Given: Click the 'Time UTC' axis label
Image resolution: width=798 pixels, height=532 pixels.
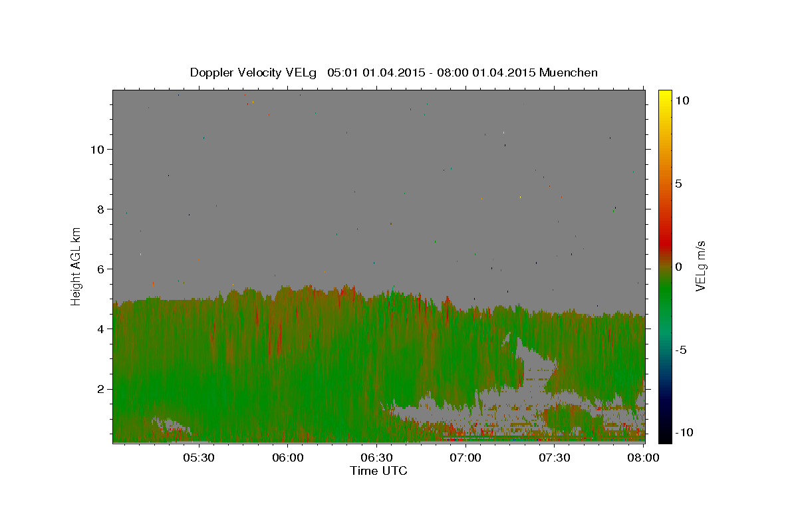Looking at the screenshot, I should click(378, 471).
